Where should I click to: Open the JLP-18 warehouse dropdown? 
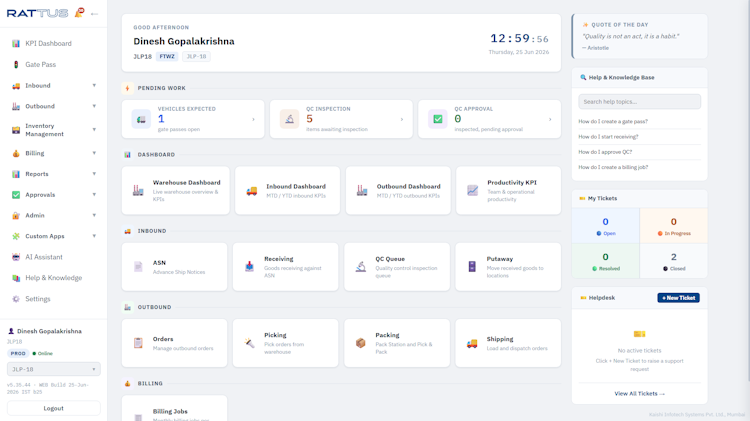click(x=54, y=369)
